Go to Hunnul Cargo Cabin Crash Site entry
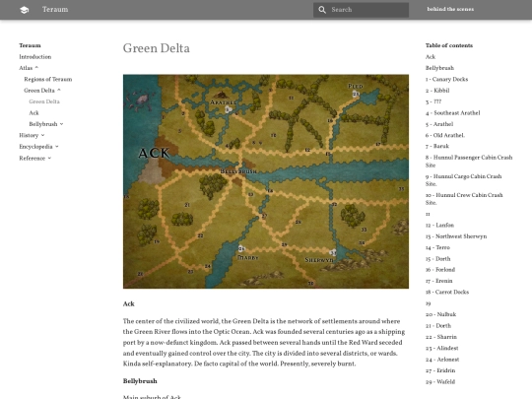This screenshot has width=532, height=399. pos(463,180)
